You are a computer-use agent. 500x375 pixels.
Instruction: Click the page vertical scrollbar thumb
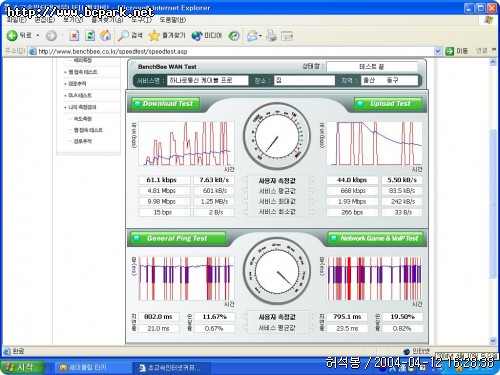493,203
